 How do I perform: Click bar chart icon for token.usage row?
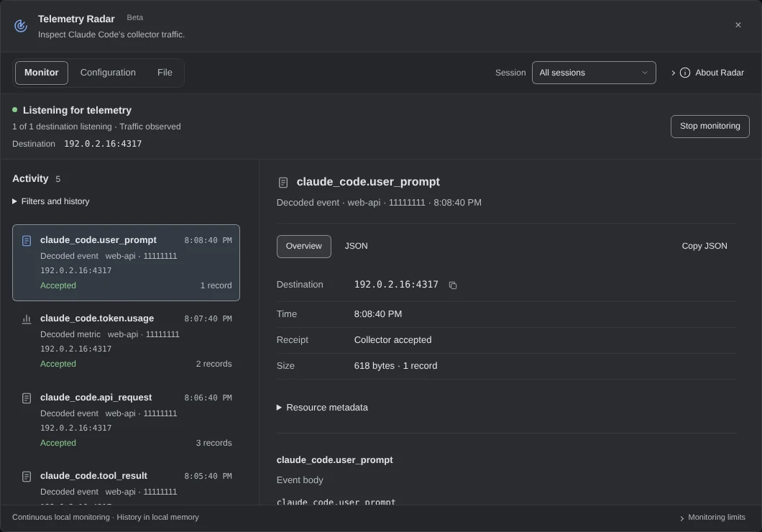27,319
